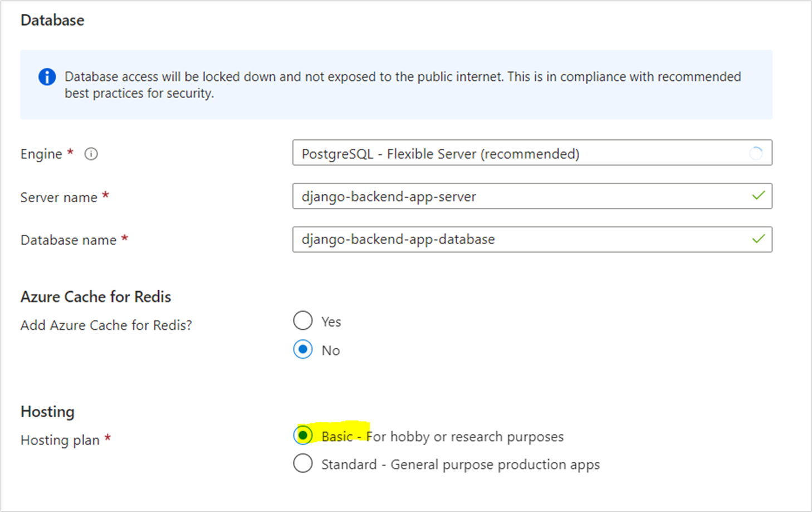
Task: Click the green checkmark in Server name field
Action: click(x=758, y=196)
